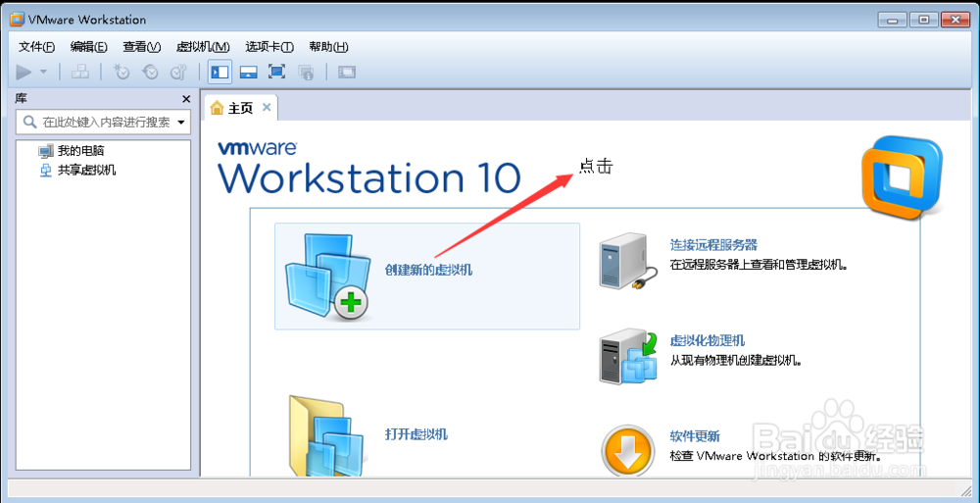Open the 选项卡(T) menu
Image resolution: width=980 pixels, height=503 pixels.
coord(269,47)
